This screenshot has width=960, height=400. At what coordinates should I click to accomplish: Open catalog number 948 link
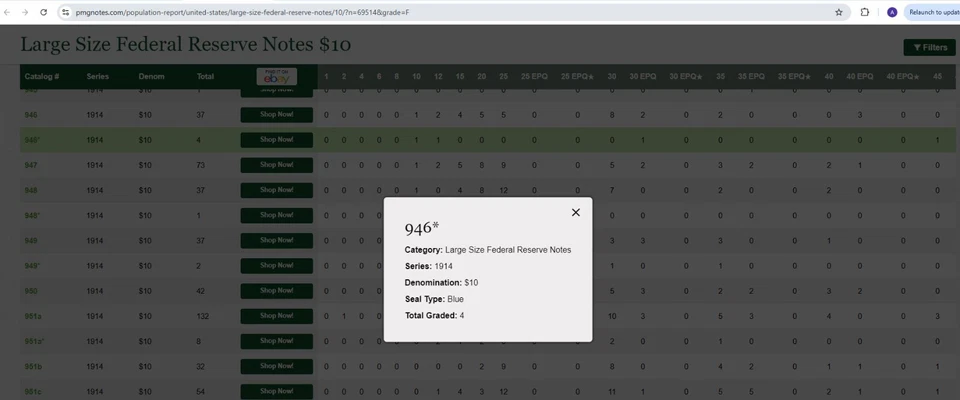31,191
